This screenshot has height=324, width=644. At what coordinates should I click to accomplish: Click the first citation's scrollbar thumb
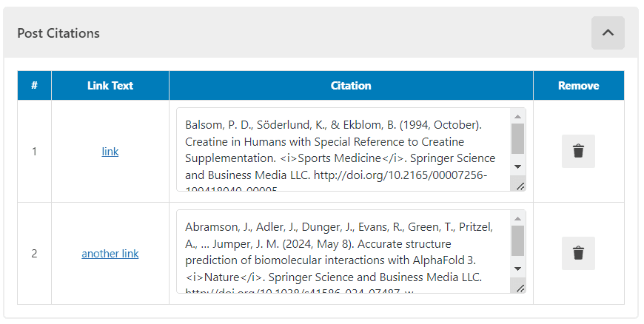tap(517, 138)
